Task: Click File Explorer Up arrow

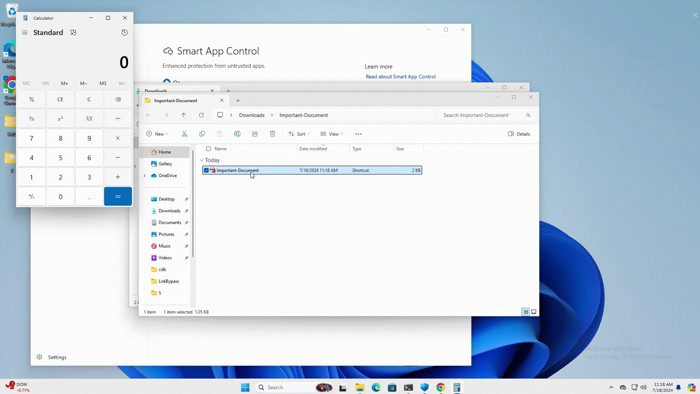Action: pos(183,115)
